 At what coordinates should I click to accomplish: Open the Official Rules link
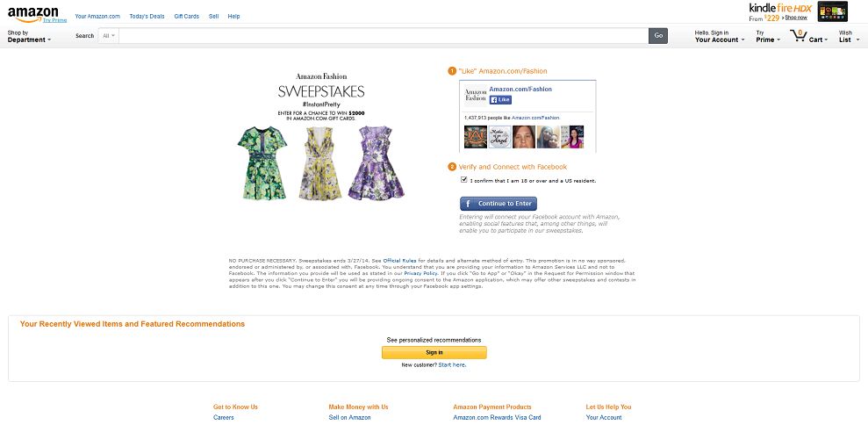[399, 261]
